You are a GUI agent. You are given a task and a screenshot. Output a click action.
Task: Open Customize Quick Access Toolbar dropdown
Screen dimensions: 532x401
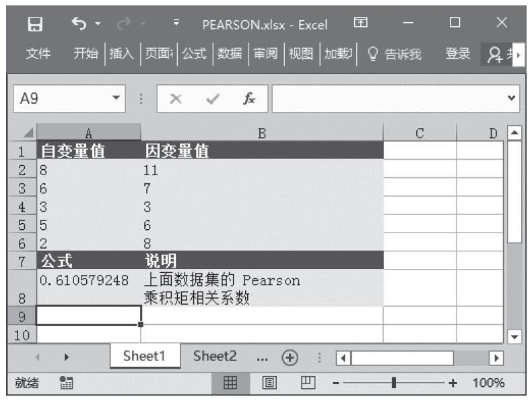[x=176, y=24]
